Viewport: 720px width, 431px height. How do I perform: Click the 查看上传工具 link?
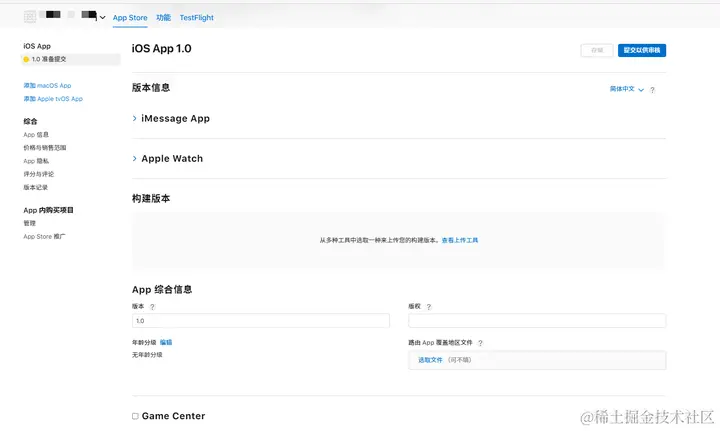pos(460,240)
